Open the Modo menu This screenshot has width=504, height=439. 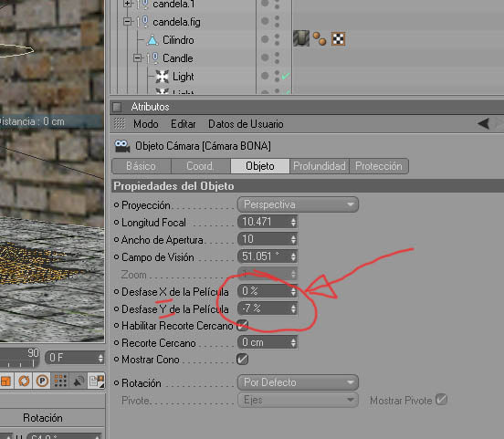(x=146, y=124)
